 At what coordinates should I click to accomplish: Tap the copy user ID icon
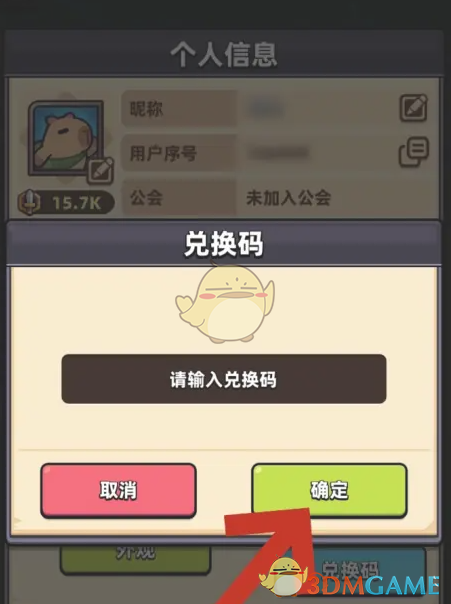tap(413, 151)
